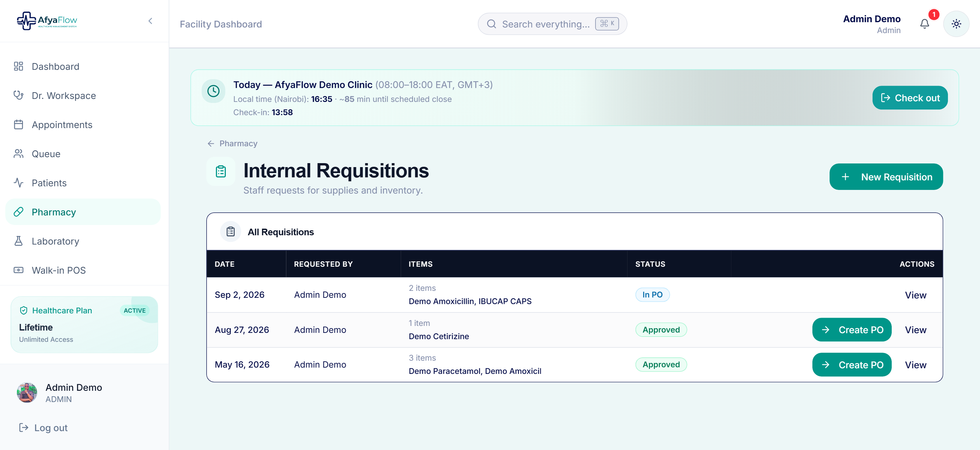This screenshot has width=980, height=450.
Task: Click the Demo Cetirizine item text
Action: [x=439, y=336]
